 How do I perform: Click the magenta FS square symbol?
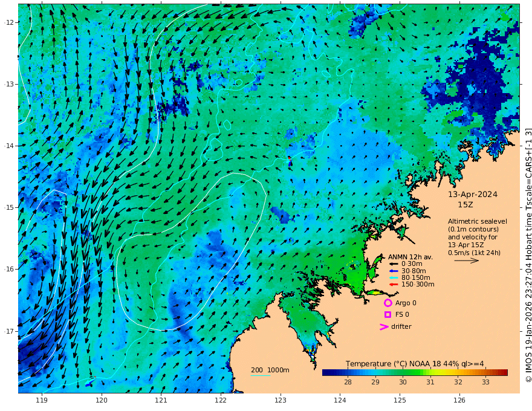pyautogui.click(x=388, y=315)
